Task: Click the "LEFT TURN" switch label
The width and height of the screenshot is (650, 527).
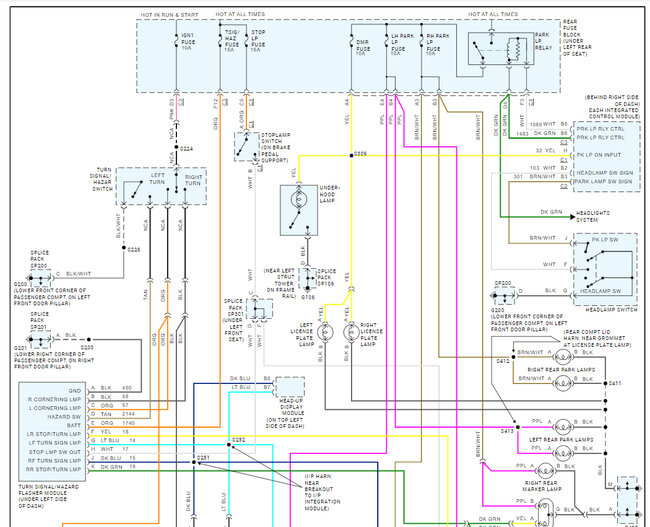Action: [x=157, y=179]
